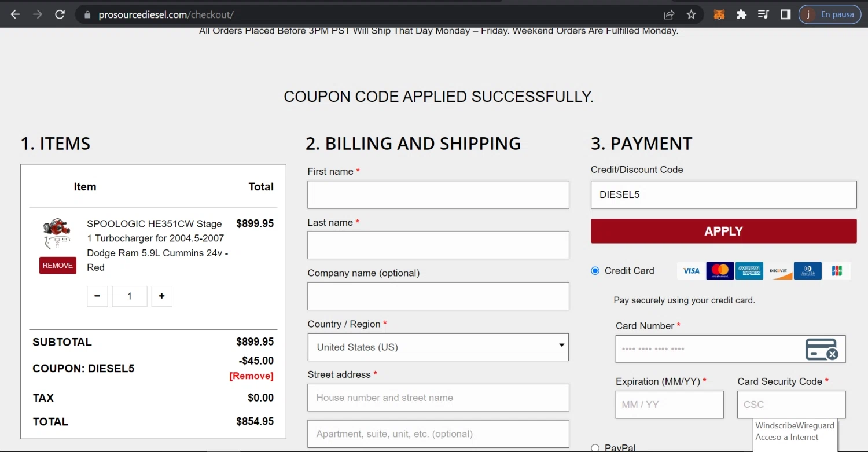Image resolution: width=868 pixels, height=452 pixels.
Task: Click the browser forward arrow
Action: [x=38, y=14]
